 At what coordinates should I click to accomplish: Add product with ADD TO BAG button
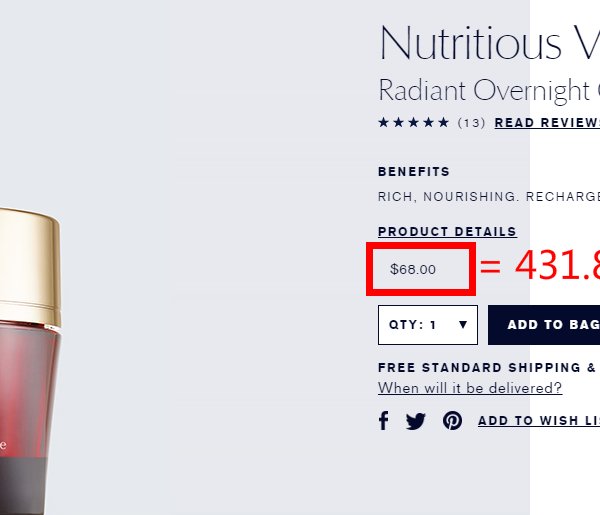544,325
